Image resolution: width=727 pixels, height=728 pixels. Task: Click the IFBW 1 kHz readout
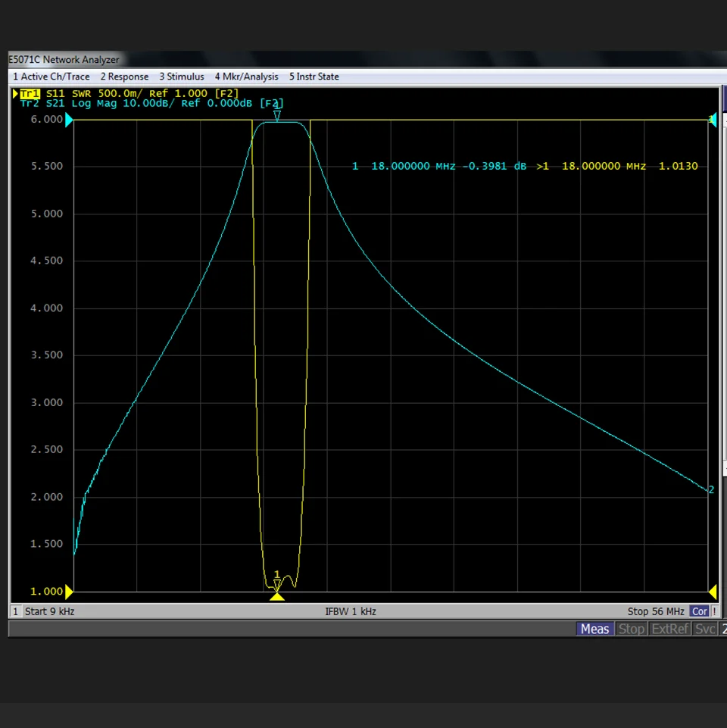(351, 611)
